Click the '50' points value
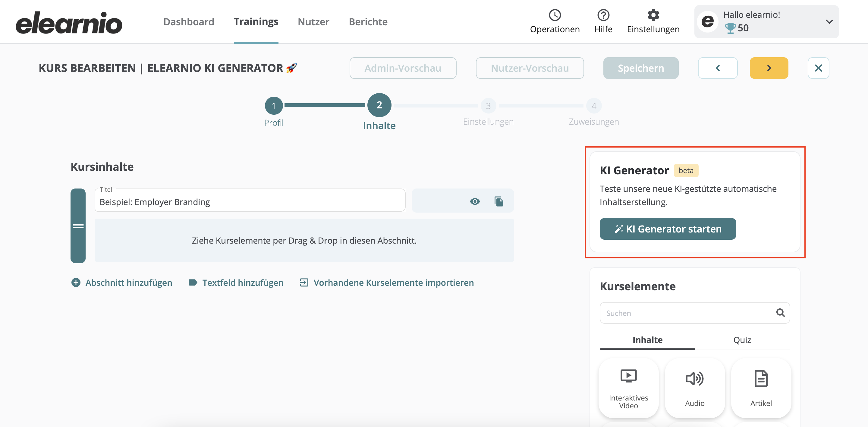 [743, 28]
